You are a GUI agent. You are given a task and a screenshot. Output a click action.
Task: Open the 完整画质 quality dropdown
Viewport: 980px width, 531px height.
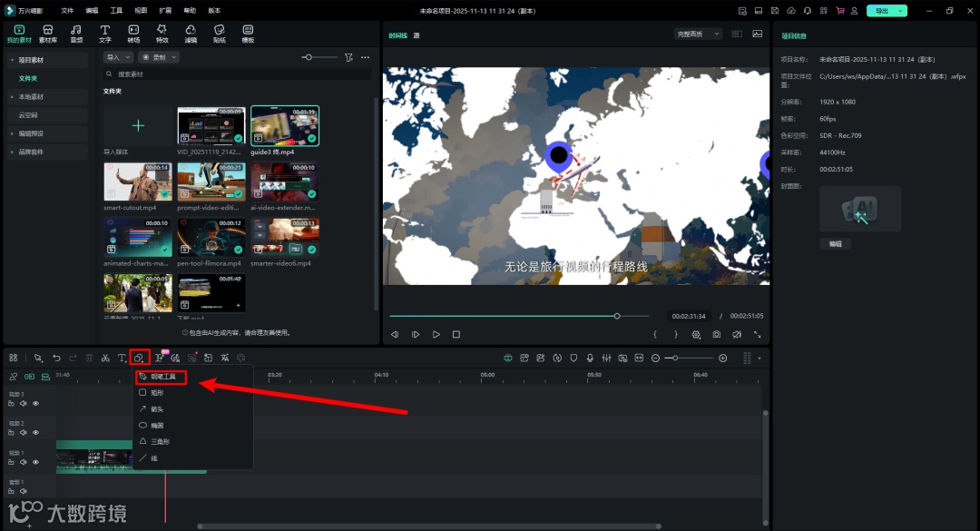[x=697, y=34]
